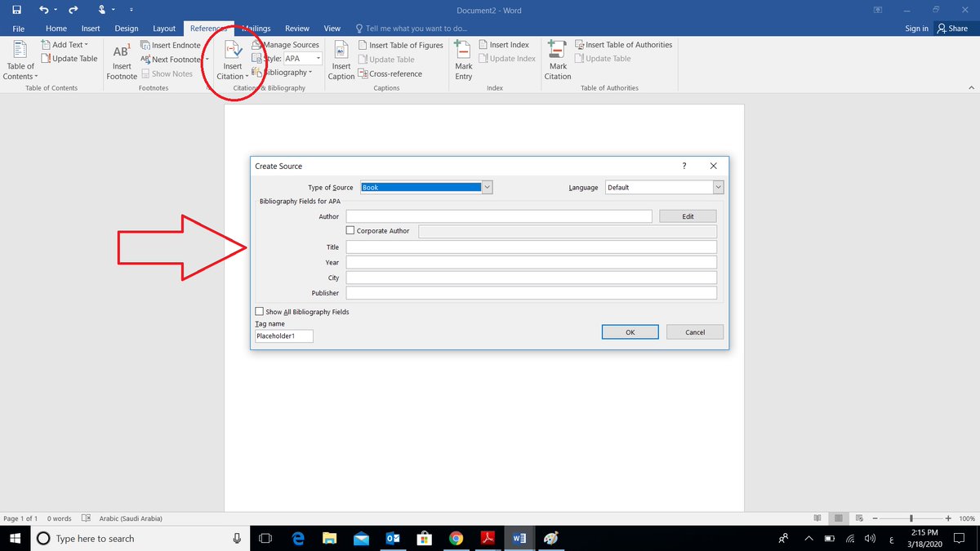Switch to Web Layout view

860,518
